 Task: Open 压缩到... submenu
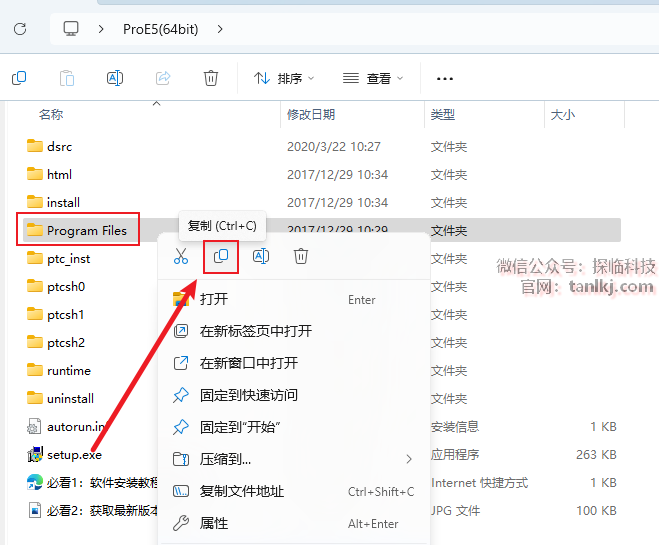pyautogui.click(x=294, y=459)
